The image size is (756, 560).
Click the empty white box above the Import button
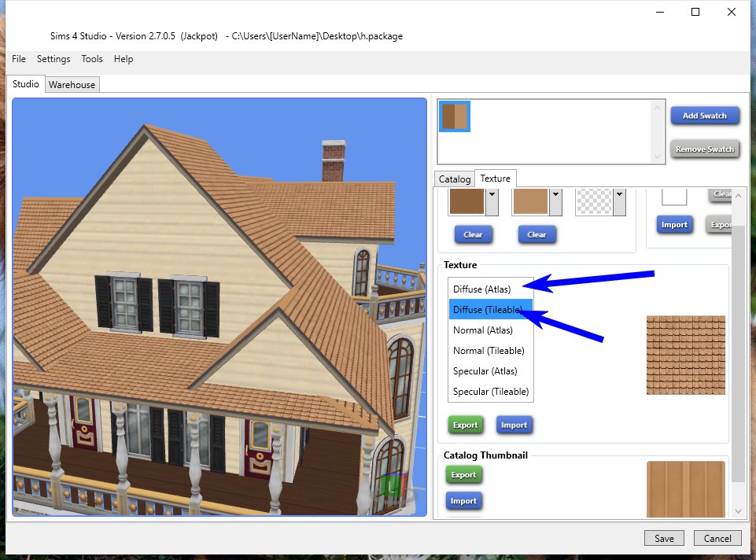click(674, 197)
